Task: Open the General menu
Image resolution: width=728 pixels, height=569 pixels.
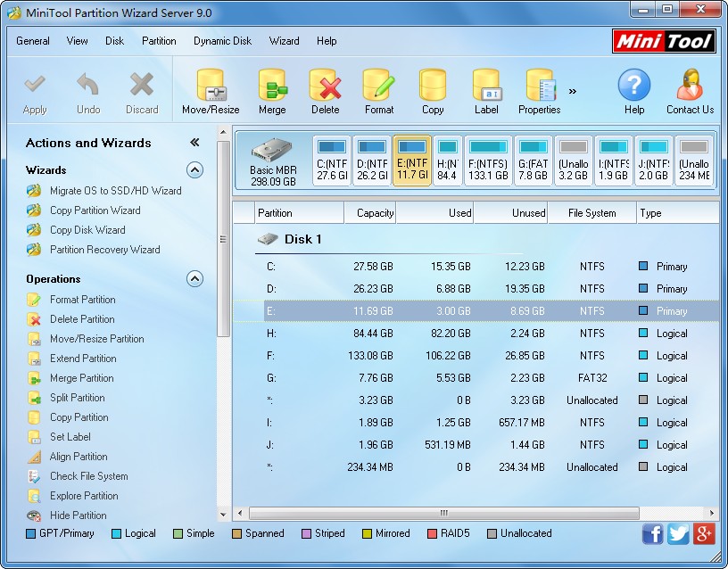Action: [33, 41]
